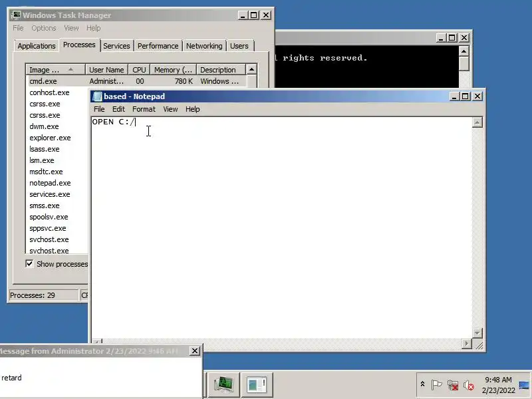Open Notepad File menu
Image resolution: width=532 pixels, height=399 pixels.
[99, 109]
